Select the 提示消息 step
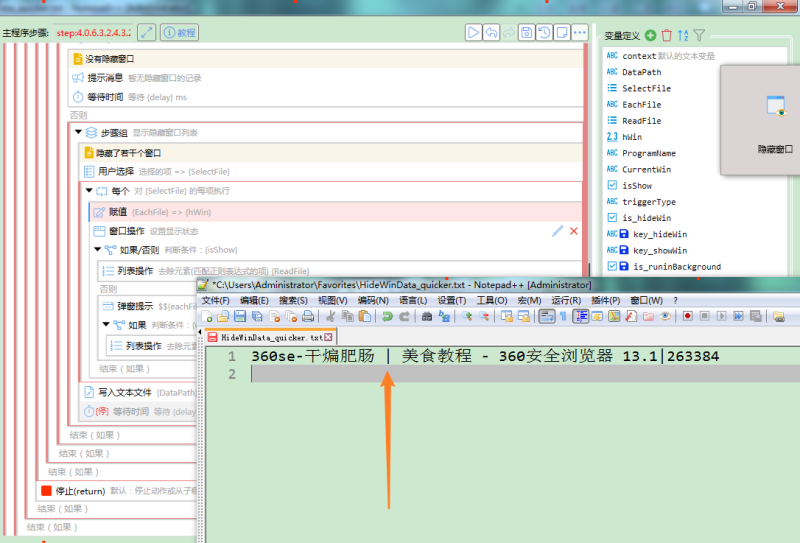This screenshot has height=543, width=800. (x=326, y=78)
